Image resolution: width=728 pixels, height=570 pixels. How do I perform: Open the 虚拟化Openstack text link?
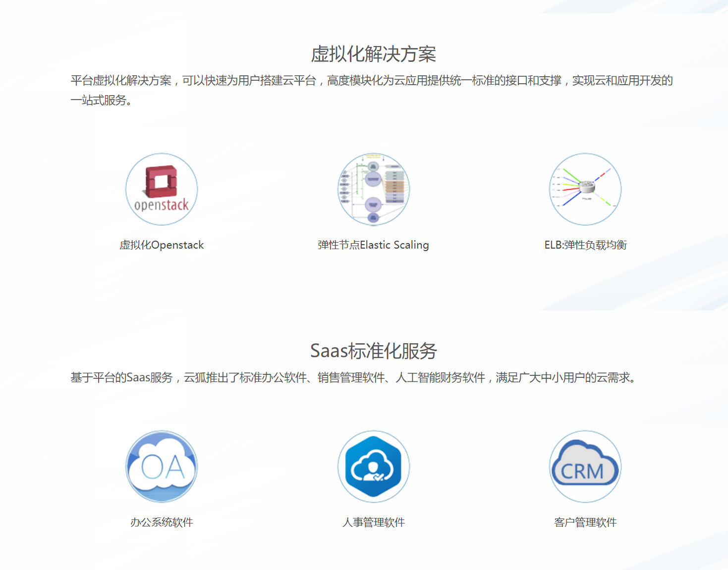(x=162, y=245)
